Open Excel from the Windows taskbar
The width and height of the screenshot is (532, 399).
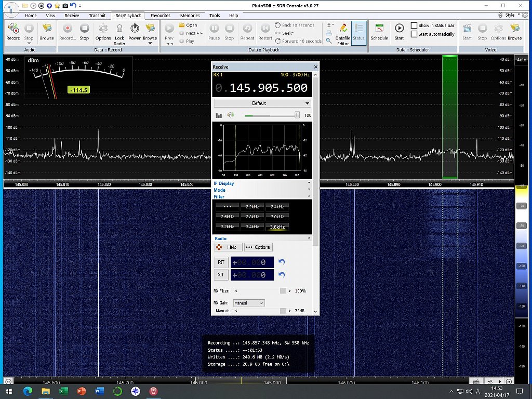tap(63, 391)
